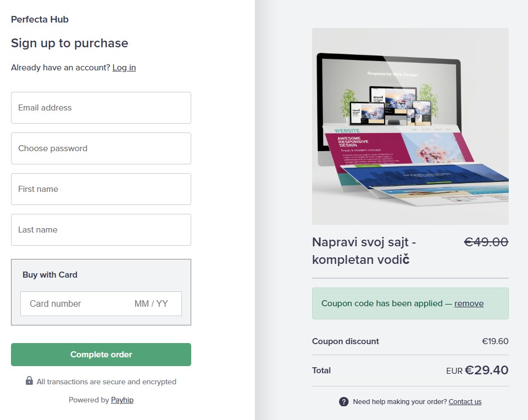Remove the applied coupon code

pos(469,303)
